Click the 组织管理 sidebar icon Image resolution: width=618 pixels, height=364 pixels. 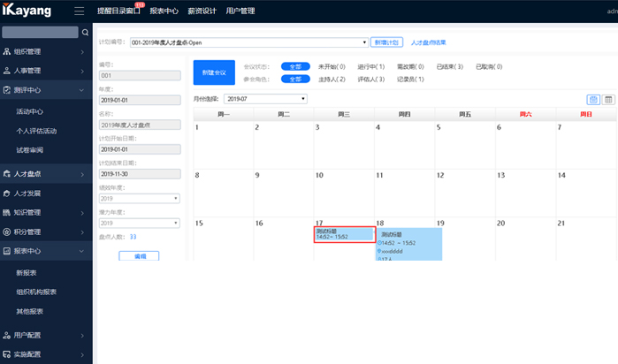tap(8, 51)
